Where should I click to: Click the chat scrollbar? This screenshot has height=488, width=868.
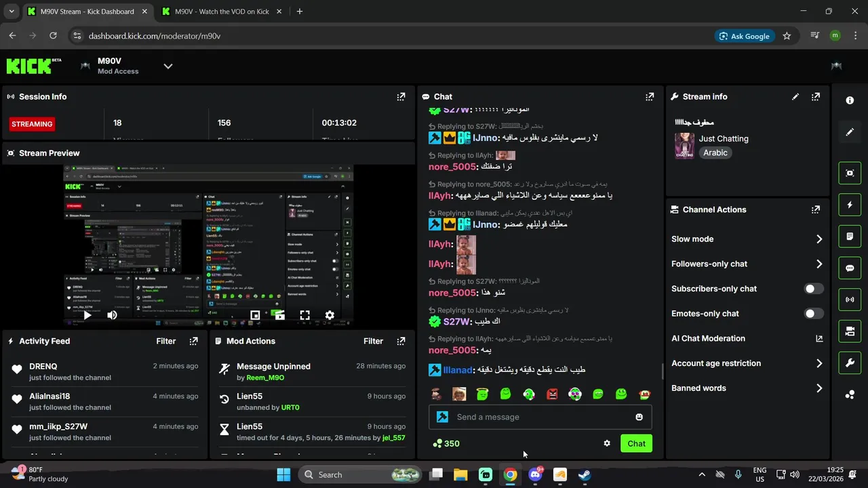pyautogui.click(x=663, y=371)
